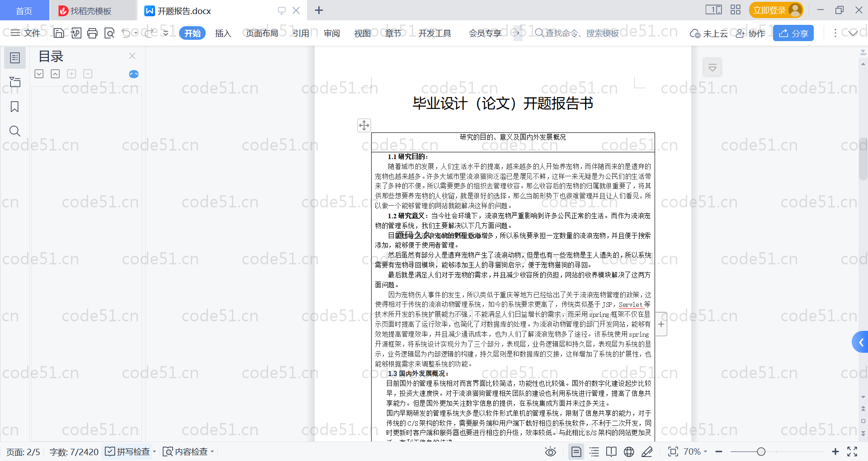Image resolution: width=868 pixels, height=461 pixels.
Task: Open the bookmark sidebar icon
Action: [x=15, y=107]
